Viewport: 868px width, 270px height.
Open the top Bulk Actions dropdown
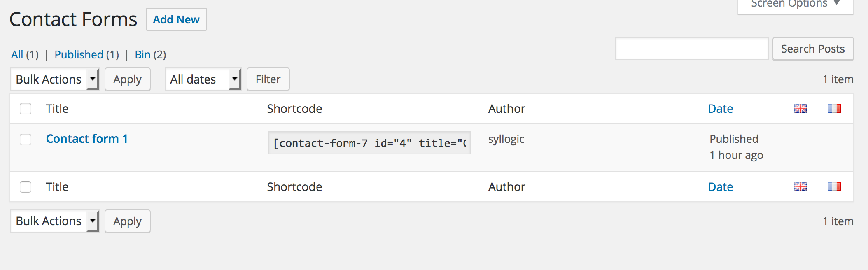[x=54, y=79]
